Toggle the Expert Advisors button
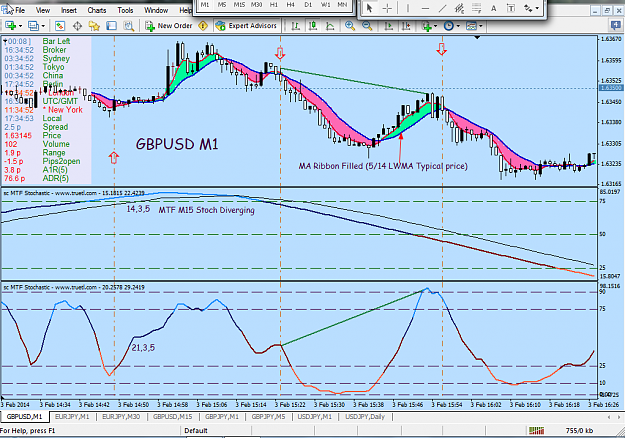Viewport: 625px width, 438px height. pyautogui.click(x=246, y=26)
